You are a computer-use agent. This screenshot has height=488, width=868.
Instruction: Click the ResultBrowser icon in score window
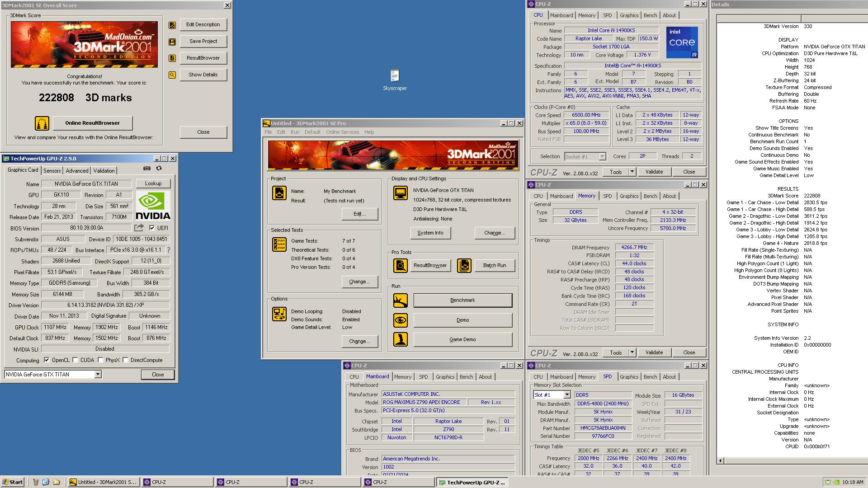click(x=172, y=58)
